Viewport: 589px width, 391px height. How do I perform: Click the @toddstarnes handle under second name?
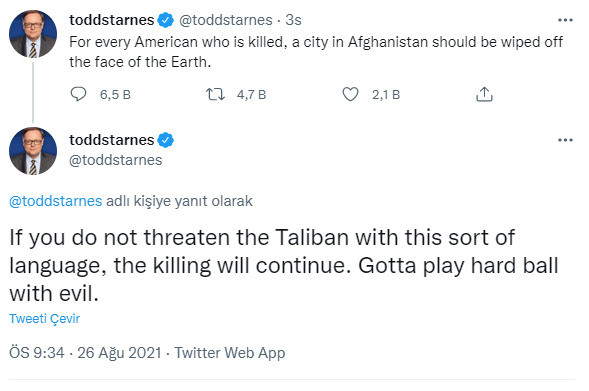pos(116,160)
